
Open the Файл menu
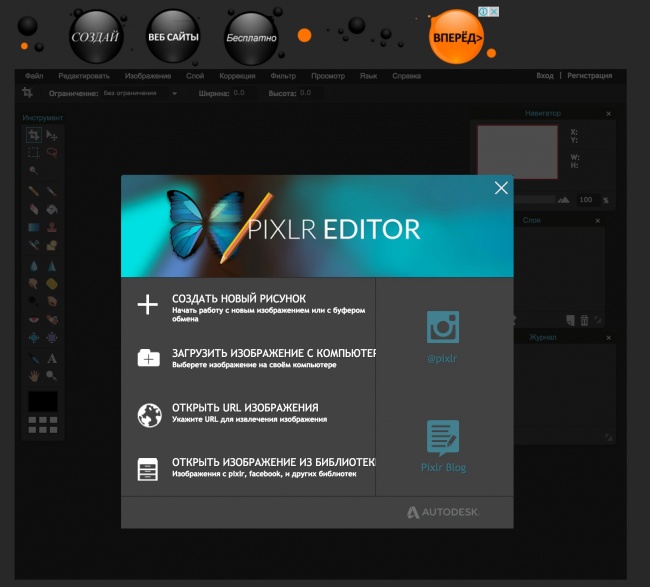pyautogui.click(x=34, y=76)
